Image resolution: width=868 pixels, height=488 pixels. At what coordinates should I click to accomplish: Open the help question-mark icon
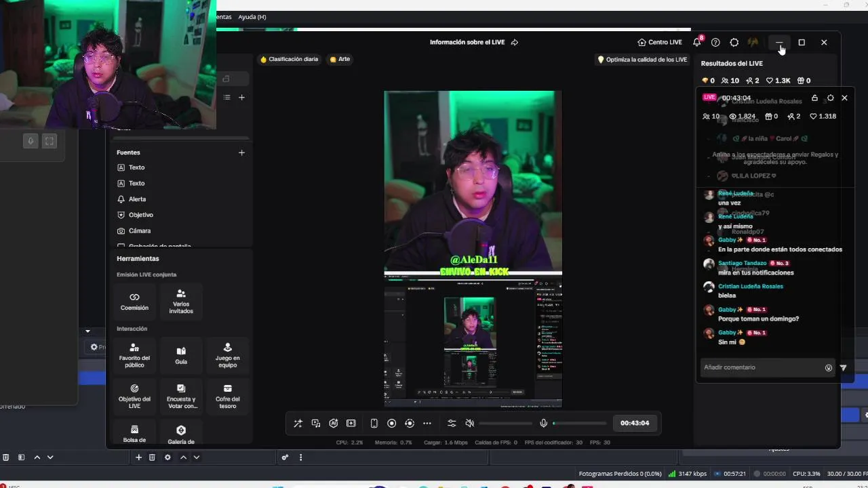(x=715, y=42)
